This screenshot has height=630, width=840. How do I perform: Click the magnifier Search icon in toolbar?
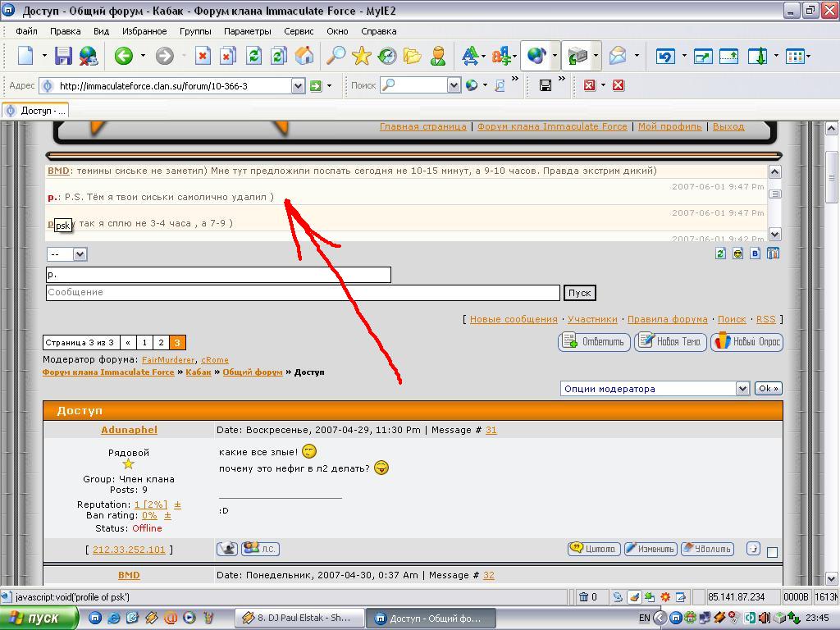[336, 56]
